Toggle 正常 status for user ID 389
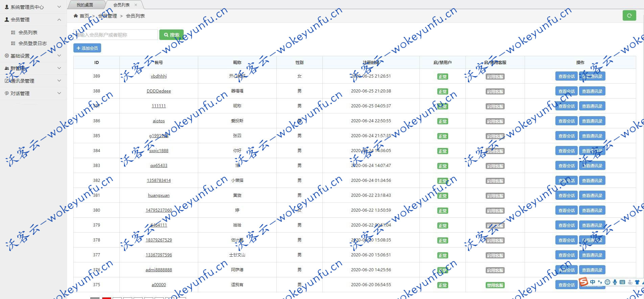This screenshot has width=644, height=299. coord(442,77)
